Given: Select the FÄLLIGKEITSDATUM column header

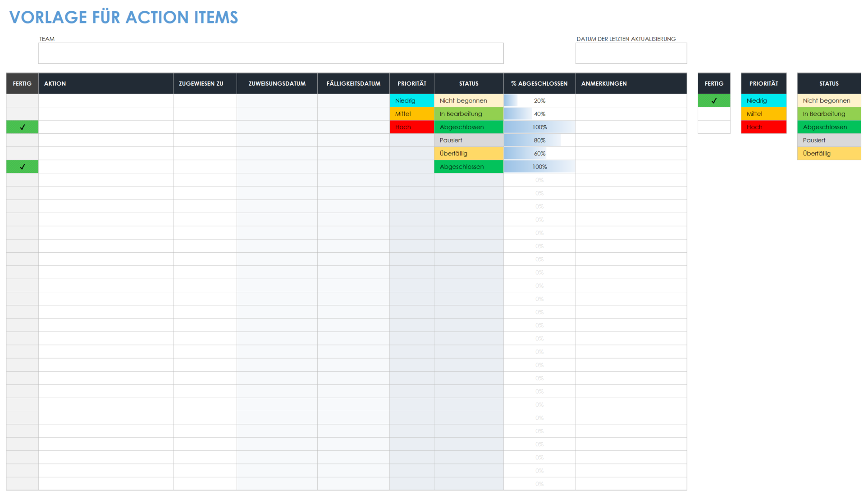Looking at the screenshot, I should pos(353,83).
